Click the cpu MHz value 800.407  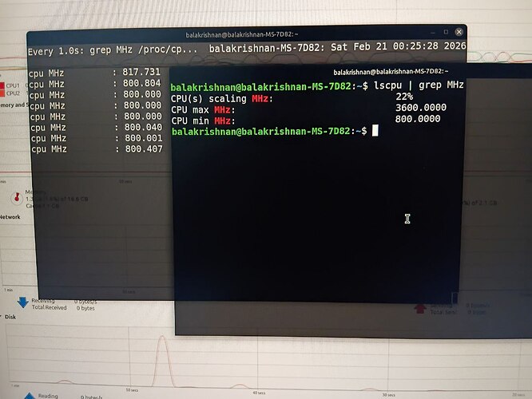[144, 148]
